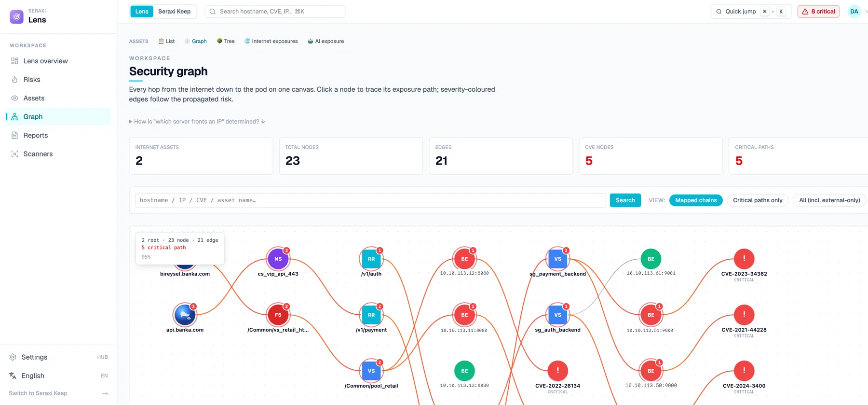Click the green 10.10.113.61:9001 BE node
The height and width of the screenshot is (405, 868).
click(651, 259)
